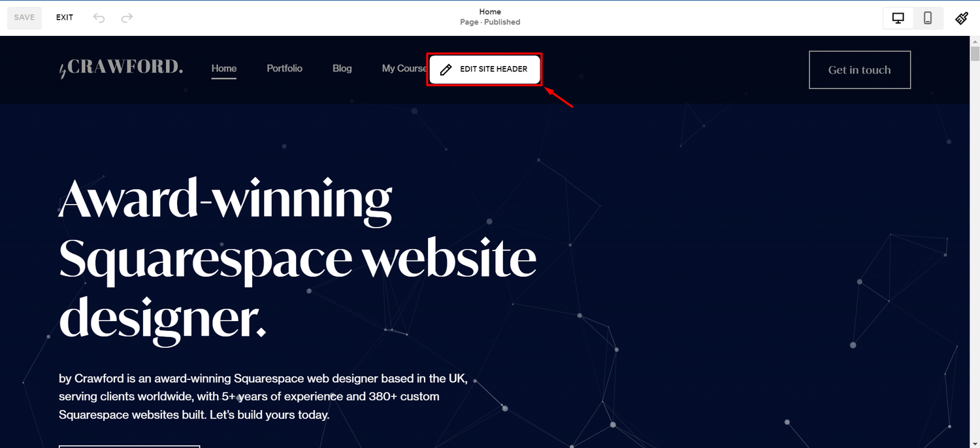Select the Home navigation item
The width and height of the screenshot is (980, 448).
click(x=224, y=68)
